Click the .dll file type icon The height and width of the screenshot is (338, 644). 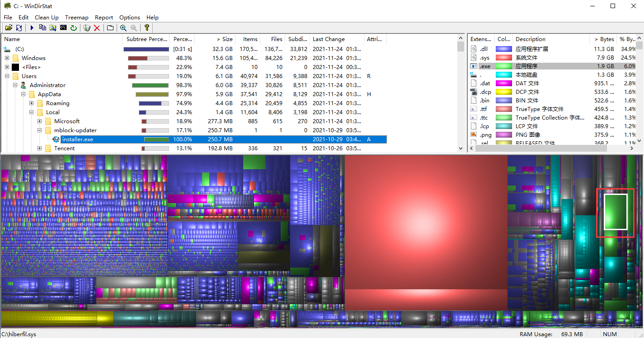point(474,49)
